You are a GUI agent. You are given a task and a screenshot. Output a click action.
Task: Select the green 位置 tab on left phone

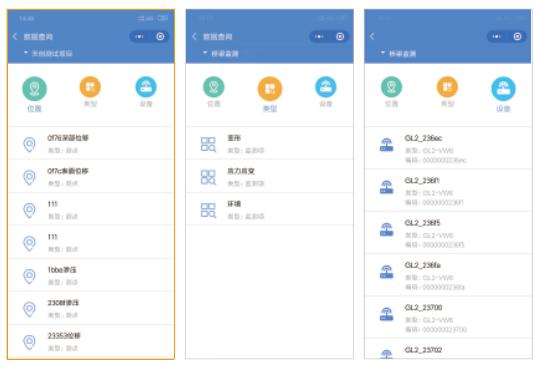[x=34, y=94]
